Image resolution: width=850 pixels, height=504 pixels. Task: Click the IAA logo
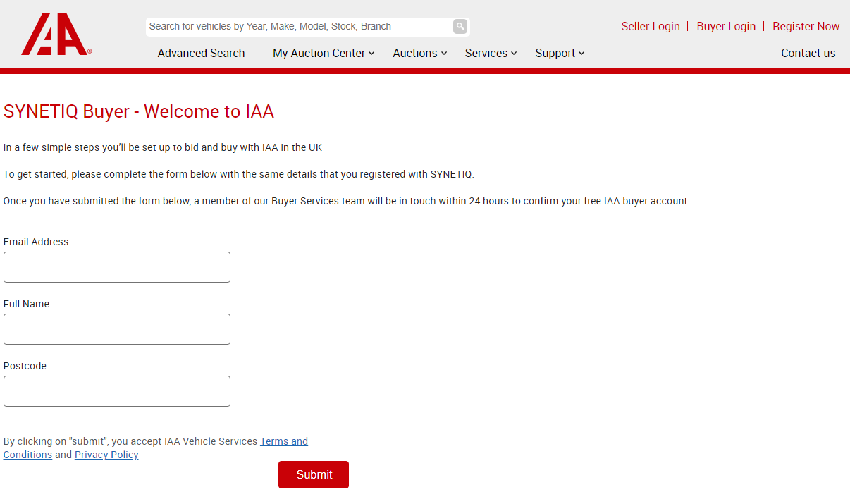56,33
